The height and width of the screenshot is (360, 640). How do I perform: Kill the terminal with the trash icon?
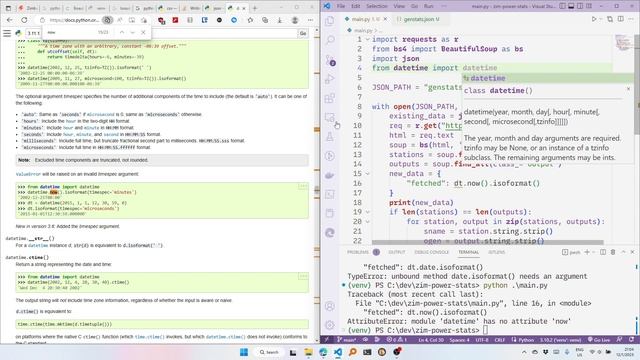[613, 252]
